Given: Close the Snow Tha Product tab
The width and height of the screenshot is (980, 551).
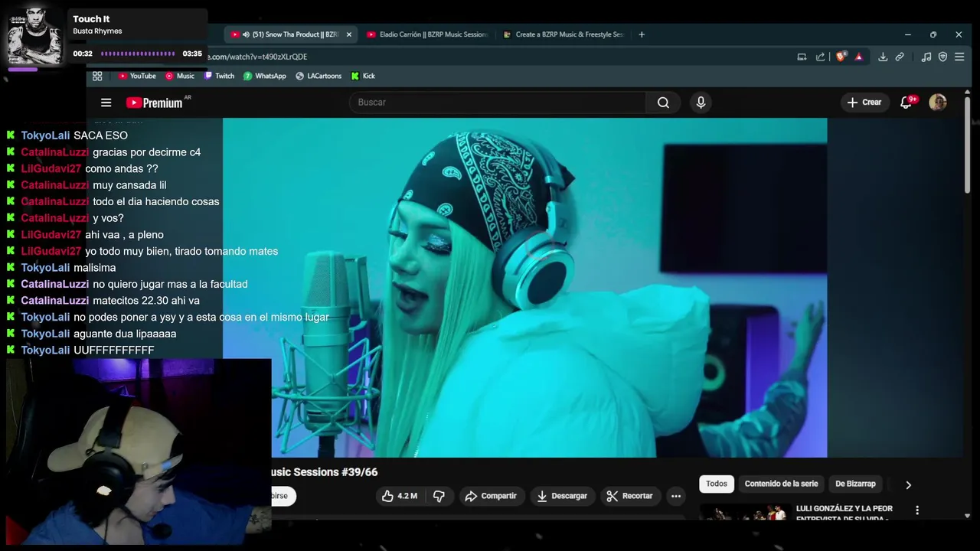Looking at the screenshot, I should pos(349,34).
